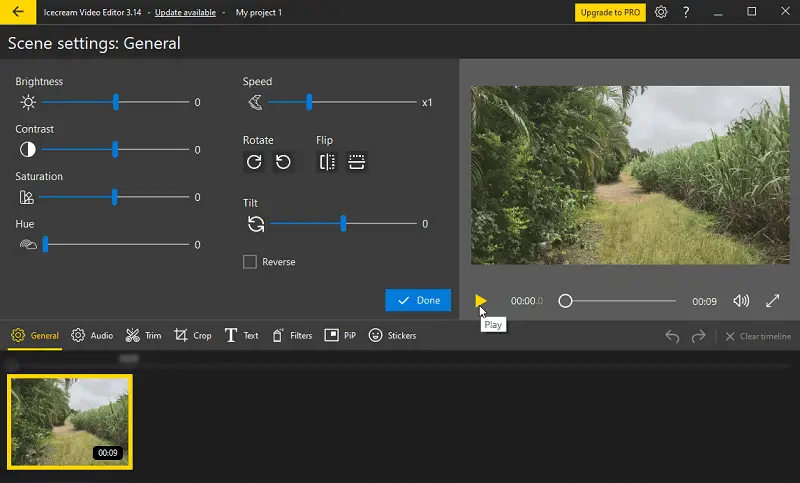Rotate the scene counterclockwise
Screen dimensions: 800x483
click(x=283, y=162)
